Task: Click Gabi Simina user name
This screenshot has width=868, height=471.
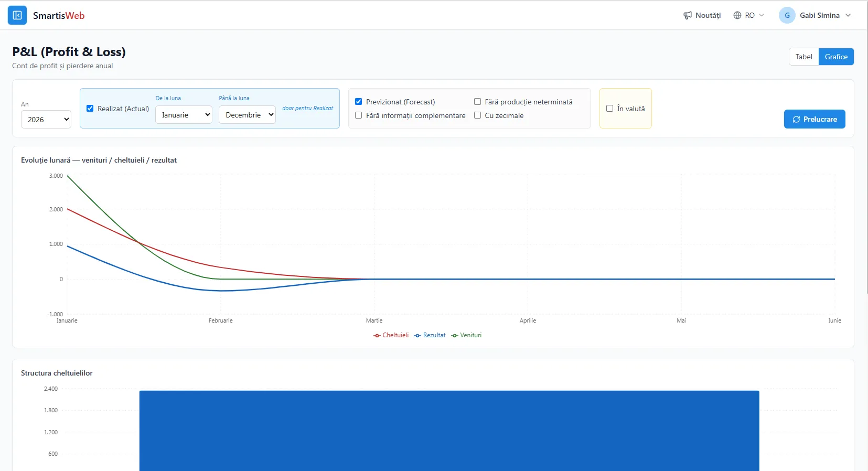Action: point(819,15)
